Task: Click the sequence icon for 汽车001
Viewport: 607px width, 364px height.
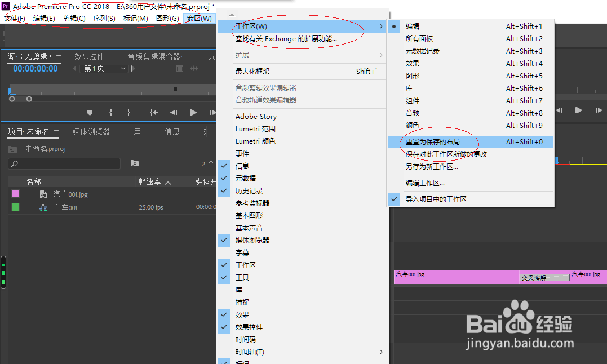Action: coord(43,208)
